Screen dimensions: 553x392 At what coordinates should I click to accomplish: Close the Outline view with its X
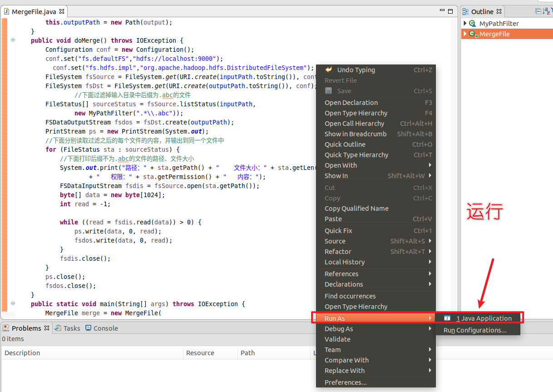click(x=499, y=11)
